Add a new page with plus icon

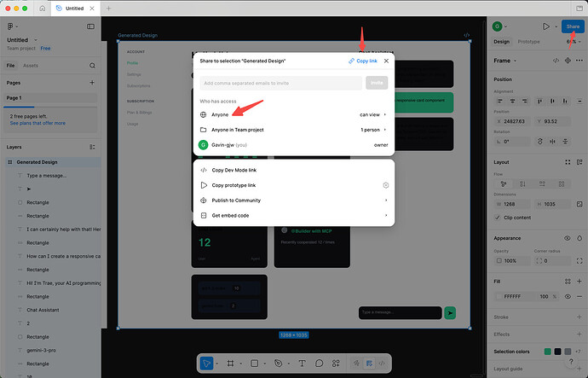92,83
